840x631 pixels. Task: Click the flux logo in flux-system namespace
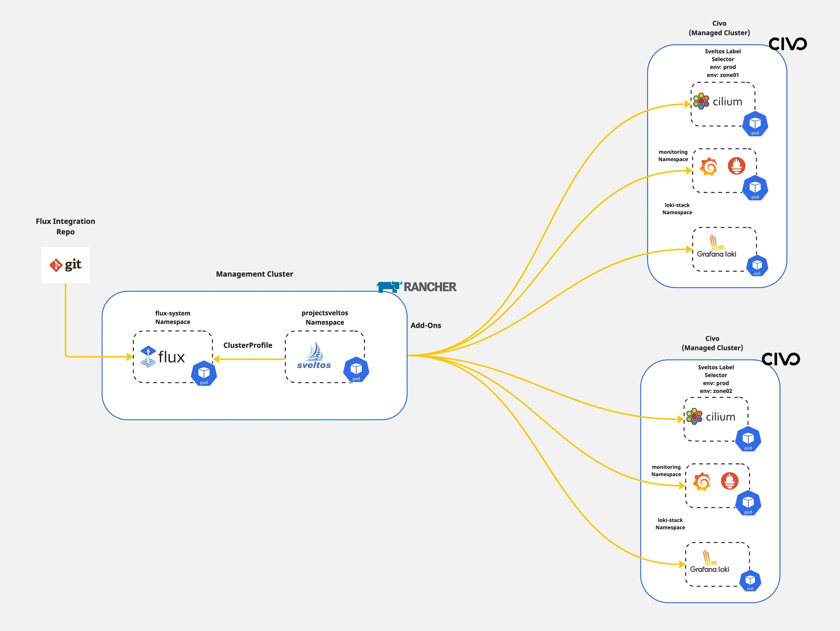[x=163, y=357]
